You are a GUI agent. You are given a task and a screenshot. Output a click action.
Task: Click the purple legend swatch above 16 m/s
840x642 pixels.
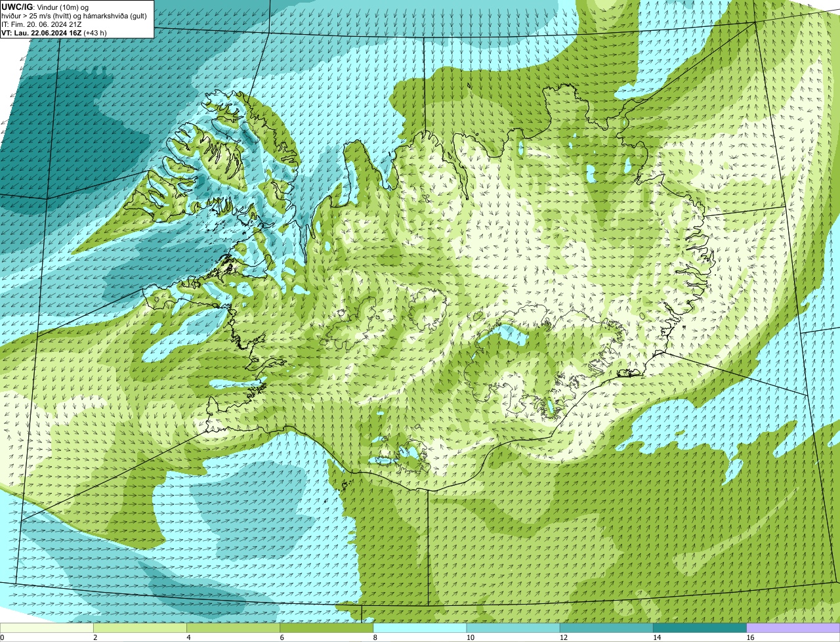pyautogui.click(x=793, y=628)
